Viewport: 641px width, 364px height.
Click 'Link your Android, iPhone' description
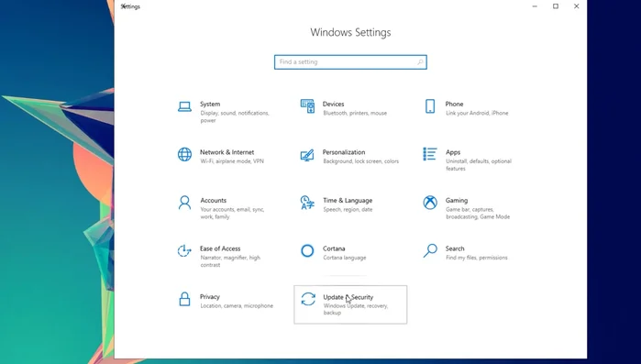pyautogui.click(x=477, y=113)
